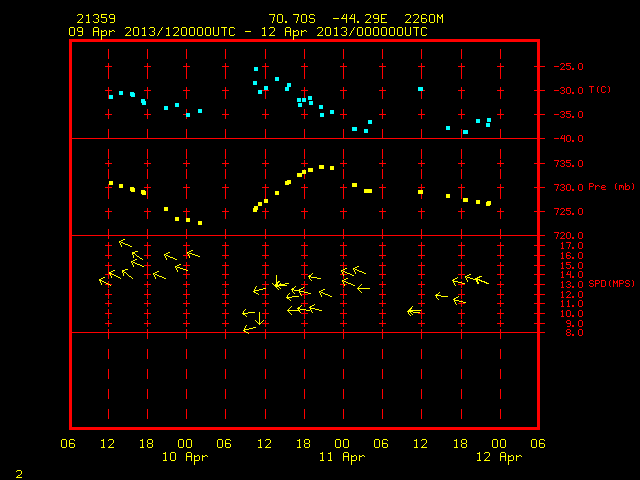Click the 10 Apr date label
This screenshot has height=480, width=640.
pyautogui.click(x=185, y=457)
